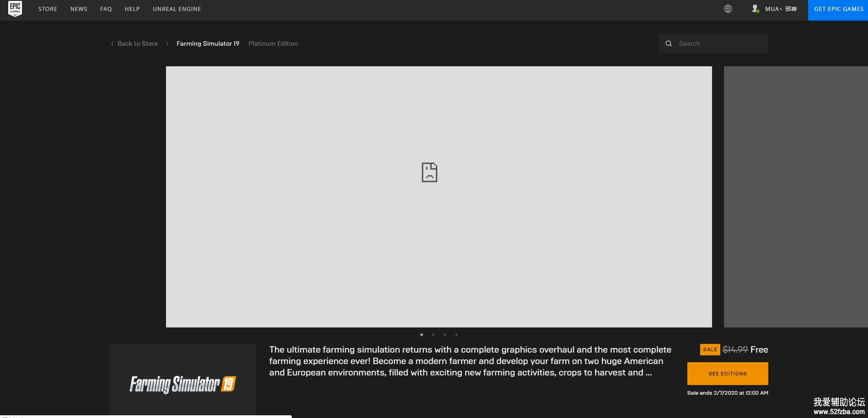Click the SALE badge
Image resolution: width=868 pixels, height=418 pixels.
point(710,349)
